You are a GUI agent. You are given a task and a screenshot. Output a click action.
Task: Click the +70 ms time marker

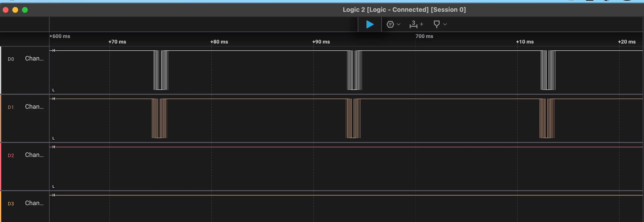tap(117, 42)
